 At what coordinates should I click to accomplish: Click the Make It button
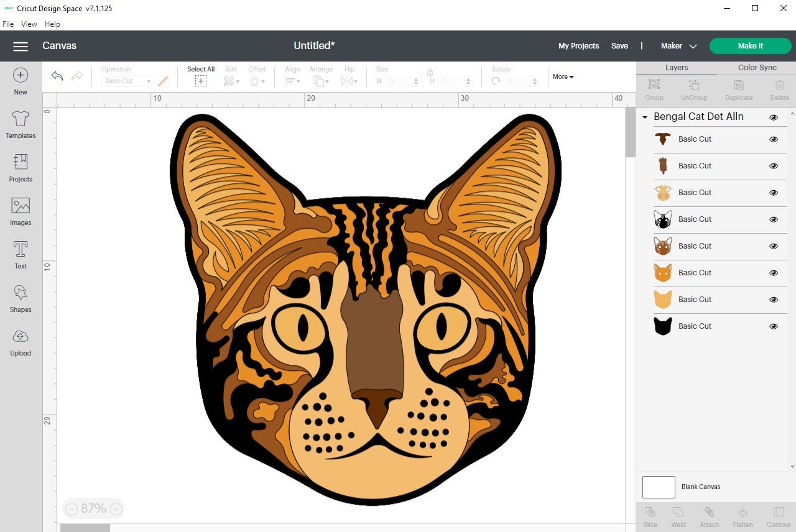coord(750,45)
